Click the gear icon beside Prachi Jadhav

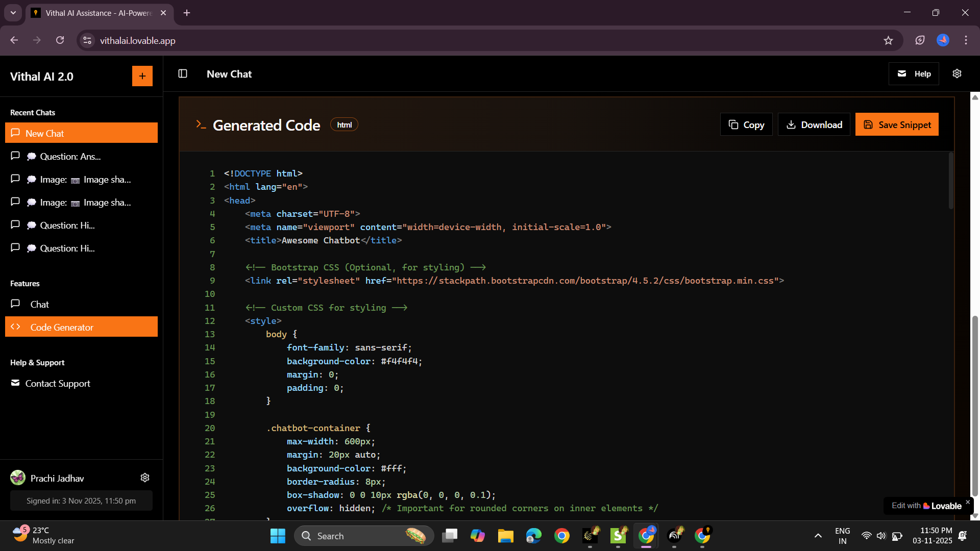pyautogui.click(x=145, y=478)
